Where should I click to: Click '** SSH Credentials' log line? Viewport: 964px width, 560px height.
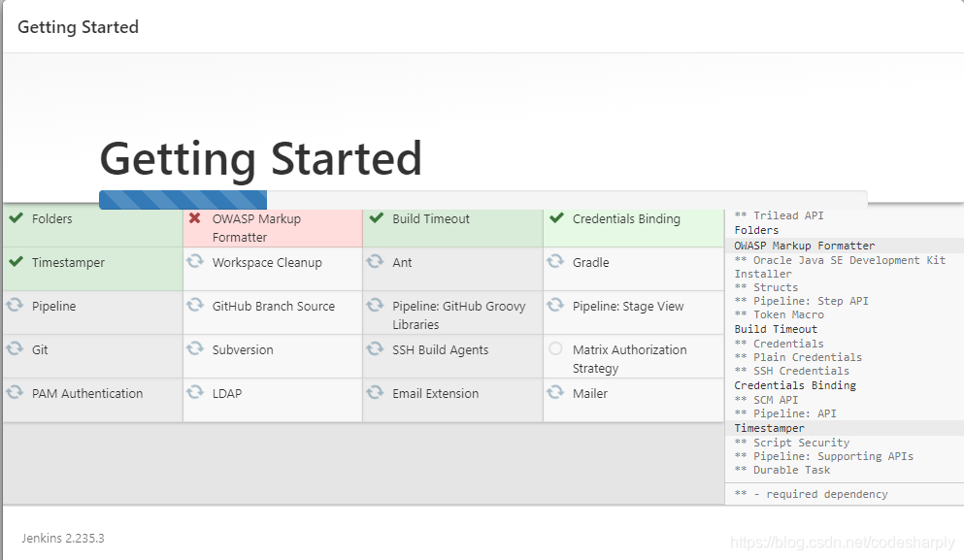[x=792, y=371]
